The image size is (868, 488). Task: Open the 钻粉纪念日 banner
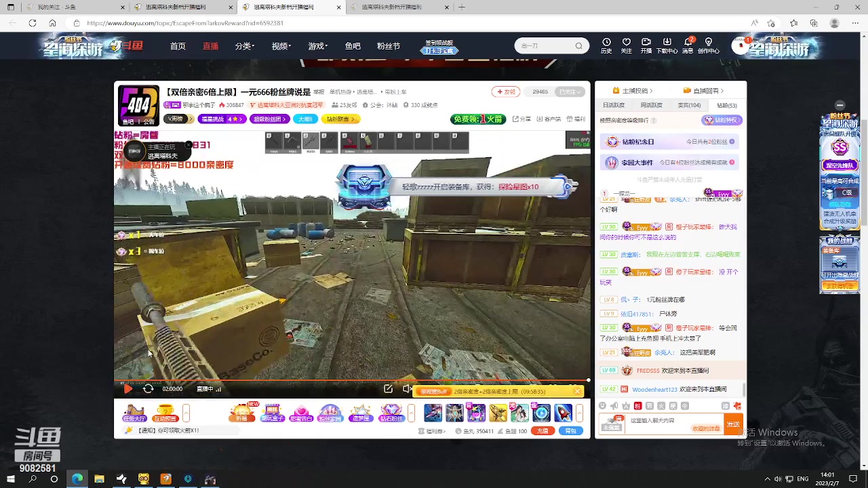click(x=671, y=142)
